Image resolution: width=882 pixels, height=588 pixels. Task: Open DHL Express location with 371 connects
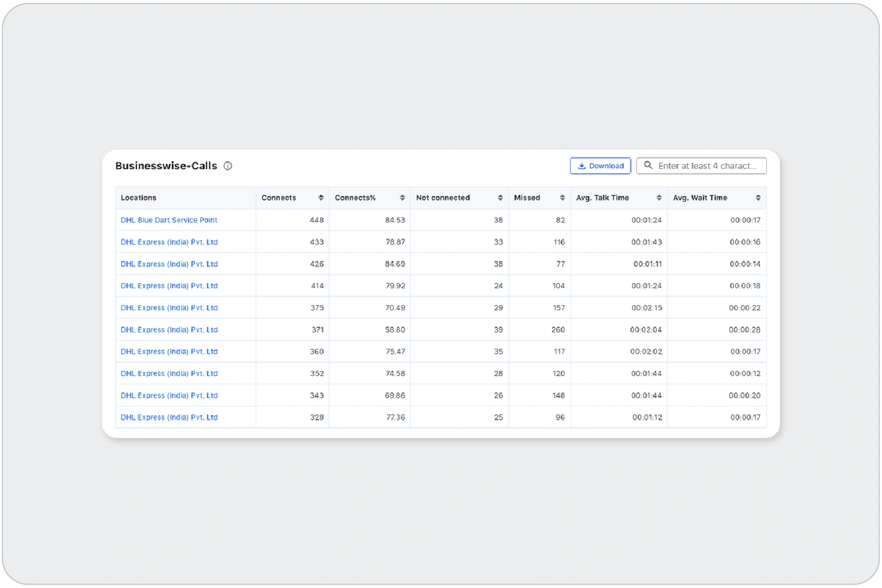169,330
